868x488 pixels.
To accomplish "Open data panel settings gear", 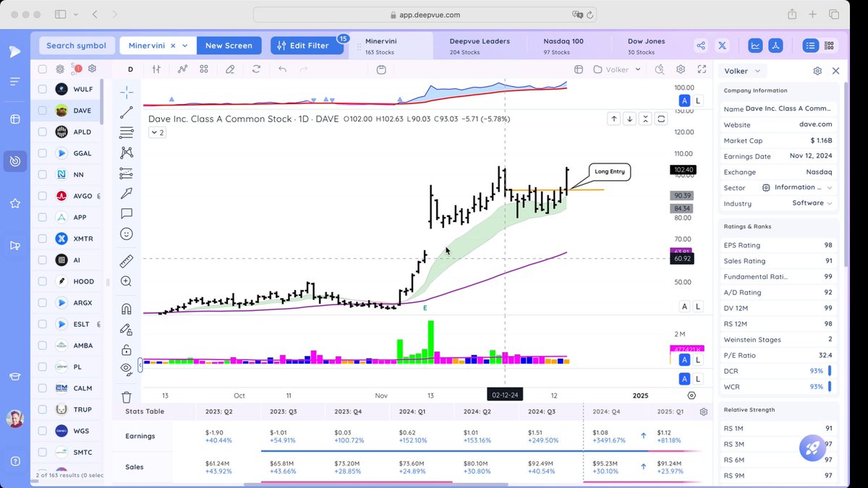I will [x=817, y=71].
